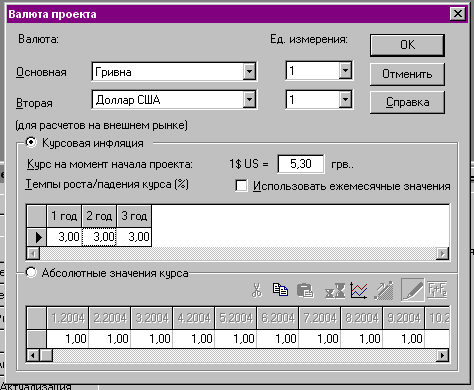This screenshot has height=390, width=474.
Task: Click the F+E formula icon
Action: [437, 290]
